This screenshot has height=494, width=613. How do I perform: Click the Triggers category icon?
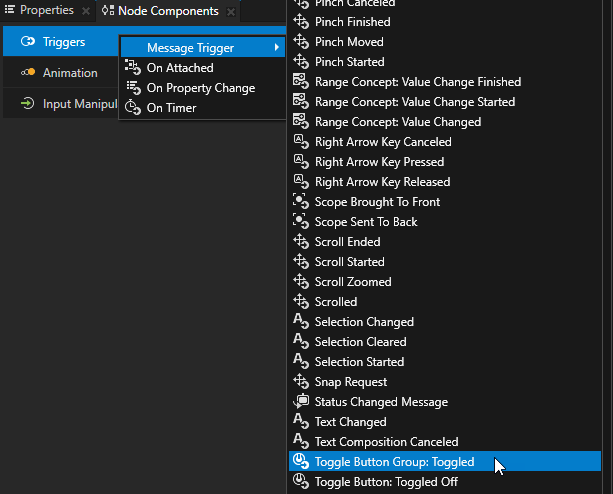(28, 41)
